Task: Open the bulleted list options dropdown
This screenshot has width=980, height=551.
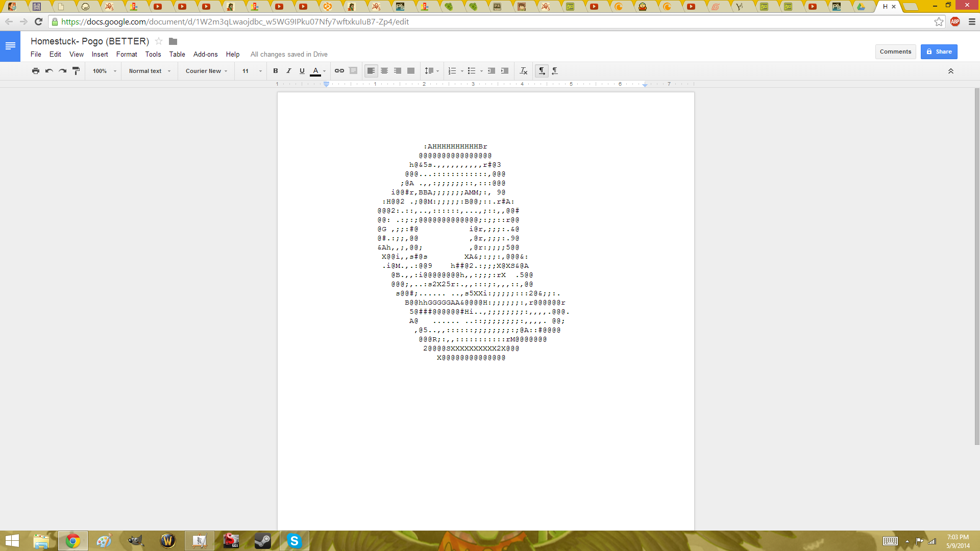Action: tap(481, 71)
